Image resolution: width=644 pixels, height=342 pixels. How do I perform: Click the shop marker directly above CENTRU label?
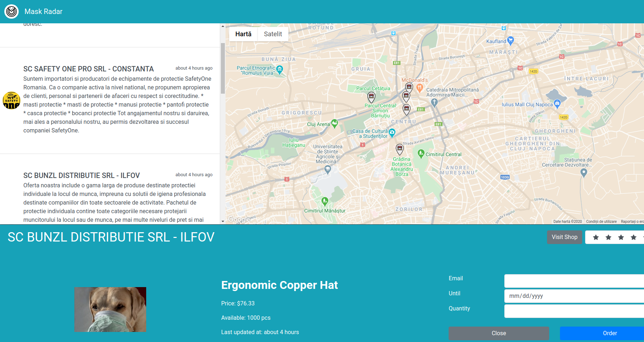point(407,109)
